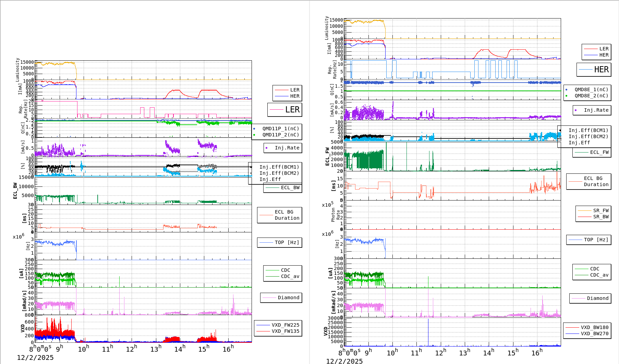619x364 pixels.
Task: Click the Diamond legend in right panel
Action: pyautogui.click(x=597, y=298)
